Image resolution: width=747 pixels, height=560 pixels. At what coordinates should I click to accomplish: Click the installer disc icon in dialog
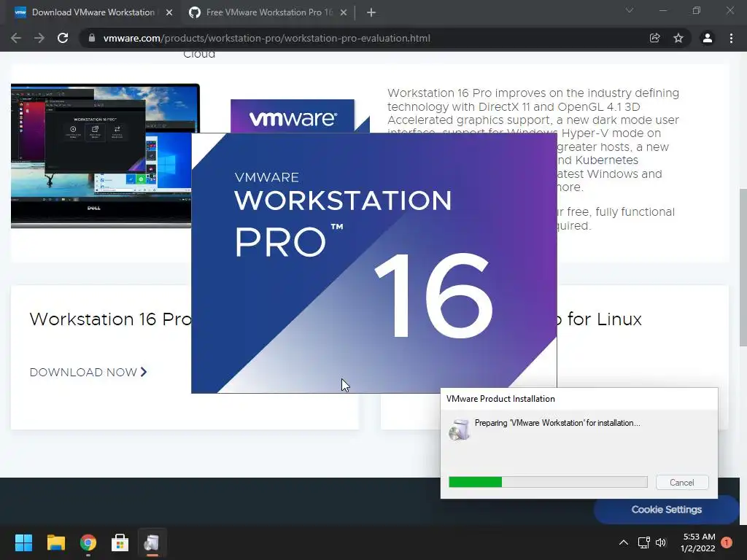pyautogui.click(x=460, y=429)
